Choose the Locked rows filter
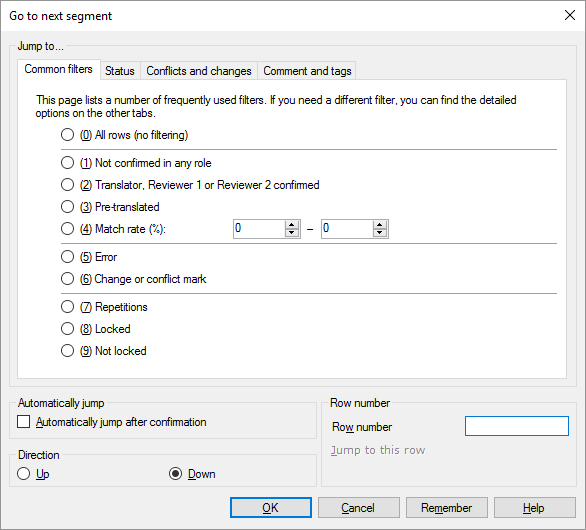Viewport: 586px width, 530px height. [x=67, y=329]
